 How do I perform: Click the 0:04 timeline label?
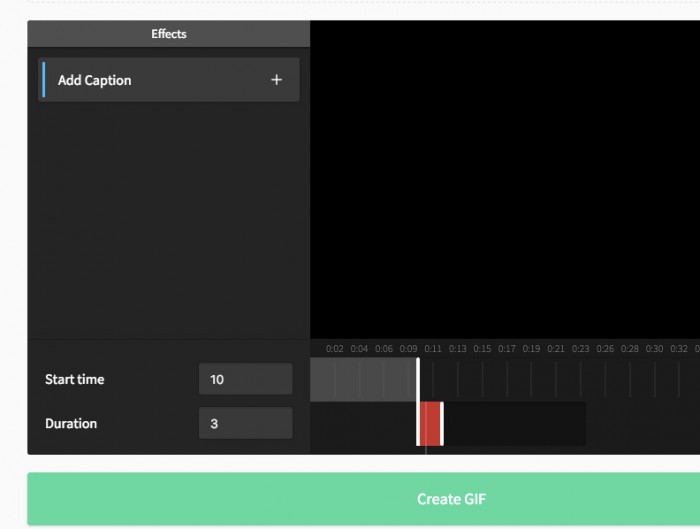pos(359,349)
